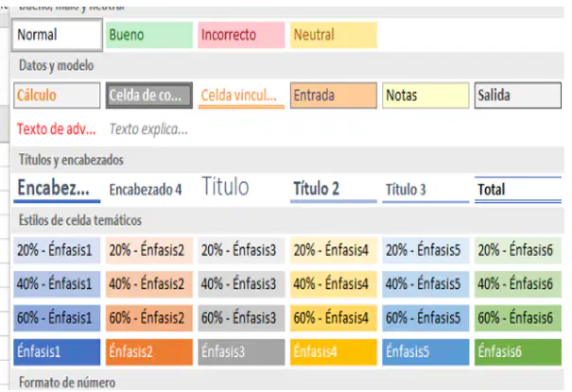Choose the Encabezado 4 style
Screen dimensions: 572x392
point(149,190)
